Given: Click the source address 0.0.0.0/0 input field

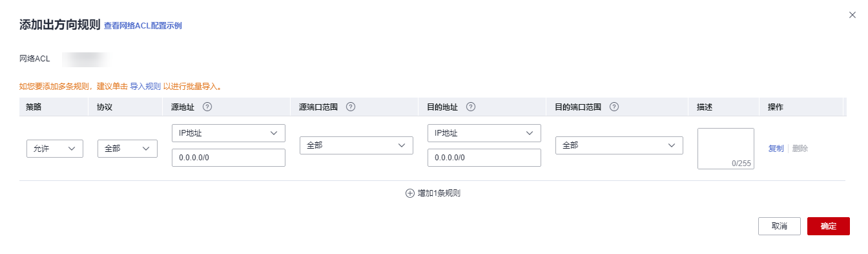Looking at the screenshot, I should [x=229, y=158].
